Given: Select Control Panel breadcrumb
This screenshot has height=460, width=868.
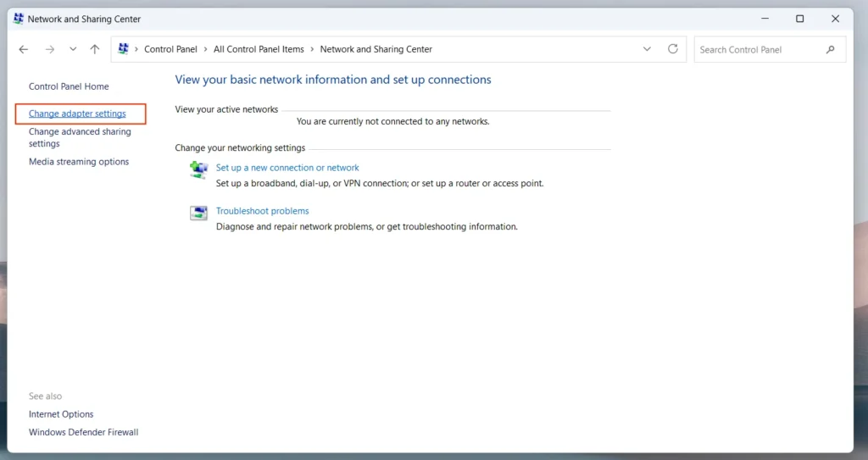Looking at the screenshot, I should 170,49.
